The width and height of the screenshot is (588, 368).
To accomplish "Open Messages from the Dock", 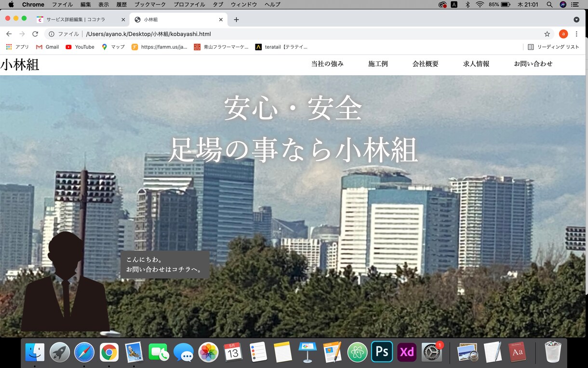I will point(184,352).
